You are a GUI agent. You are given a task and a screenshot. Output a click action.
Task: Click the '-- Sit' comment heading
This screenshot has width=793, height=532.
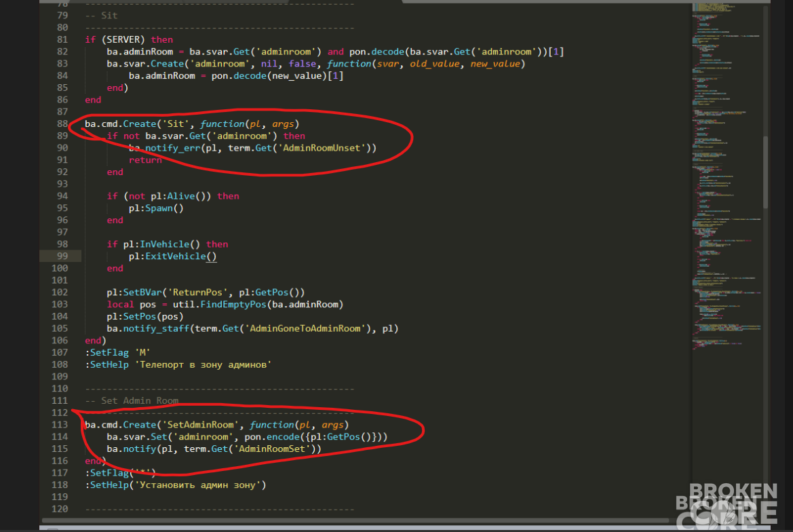[101, 15]
